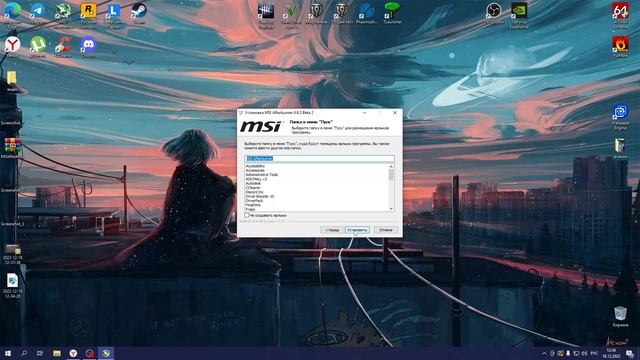This screenshot has height=360, width=640.
Task: Click the Back button in the installer
Action: click(x=332, y=230)
